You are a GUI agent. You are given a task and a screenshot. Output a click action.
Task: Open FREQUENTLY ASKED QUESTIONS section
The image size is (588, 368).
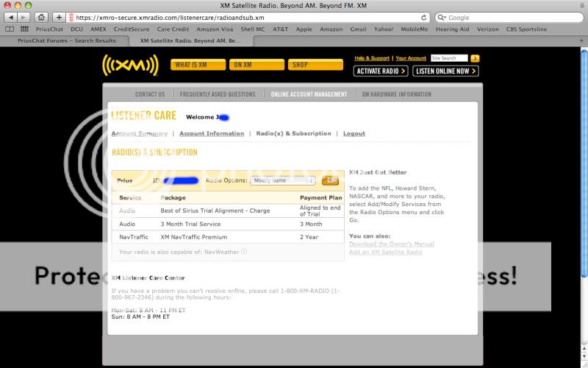(218, 94)
